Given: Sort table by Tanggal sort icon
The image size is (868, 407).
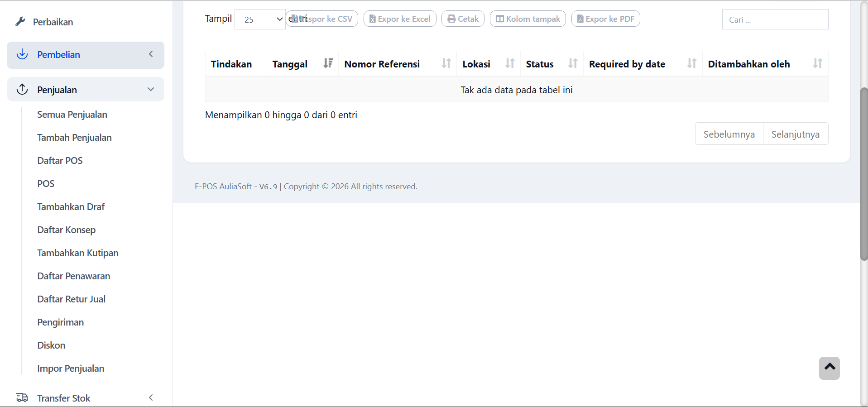Looking at the screenshot, I should click(x=328, y=63).
